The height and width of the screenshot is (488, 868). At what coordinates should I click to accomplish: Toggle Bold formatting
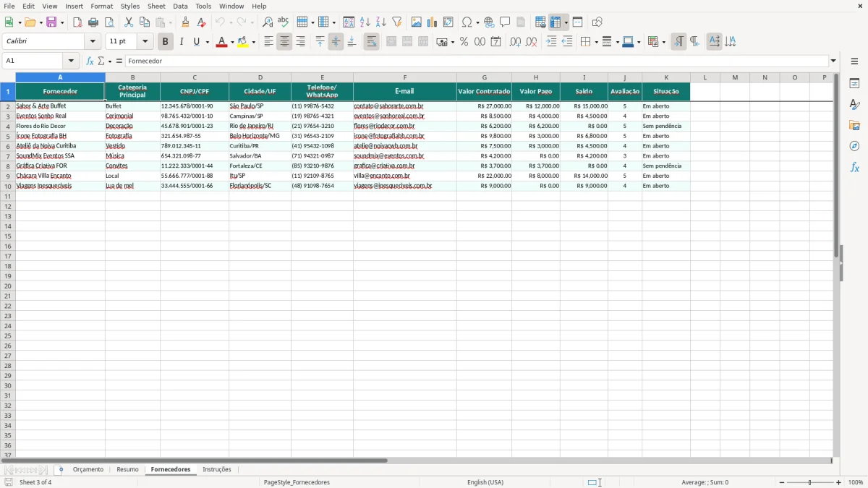click(165, 42)
